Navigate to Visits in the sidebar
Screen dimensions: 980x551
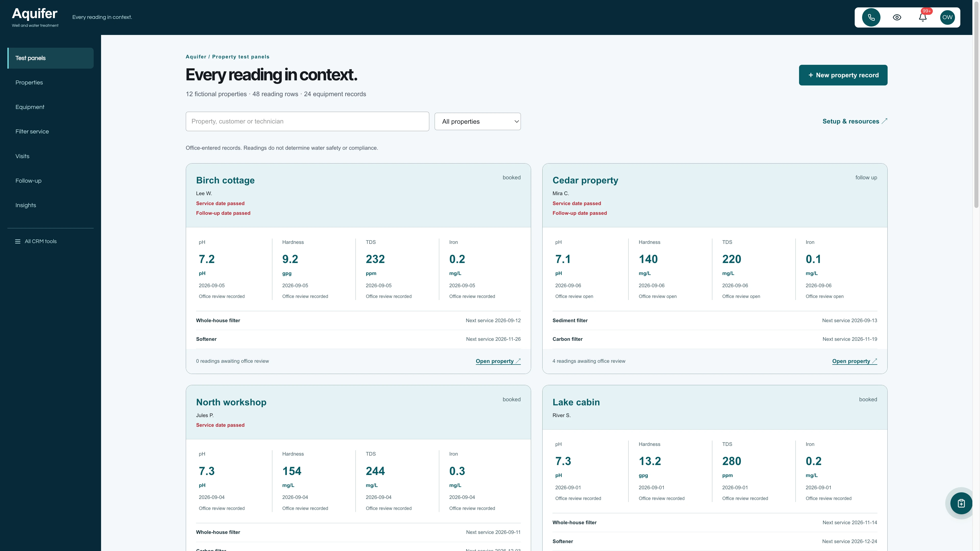coord(51,156)
